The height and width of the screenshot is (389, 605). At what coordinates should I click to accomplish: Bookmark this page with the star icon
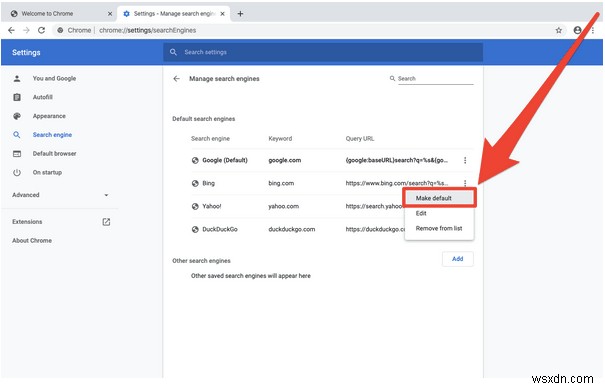(558, 30)
